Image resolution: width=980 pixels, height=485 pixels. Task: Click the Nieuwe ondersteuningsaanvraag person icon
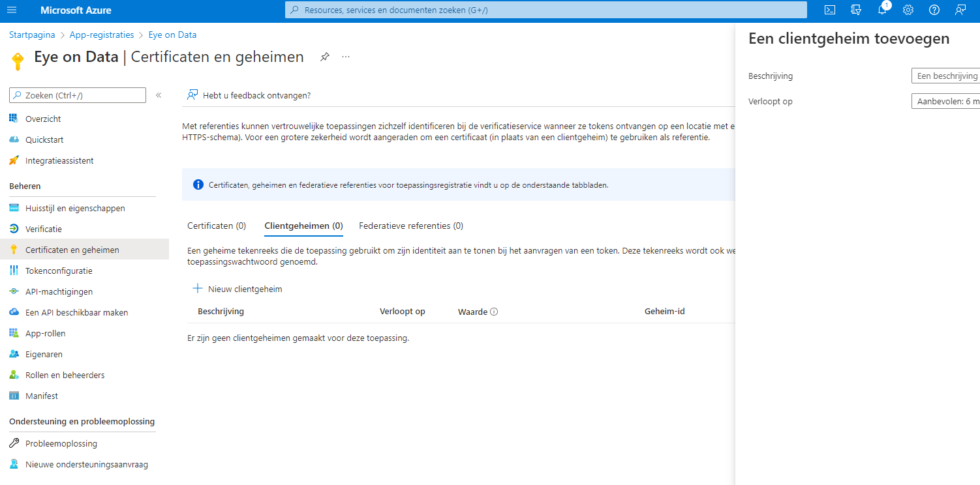tap(14, 465)
